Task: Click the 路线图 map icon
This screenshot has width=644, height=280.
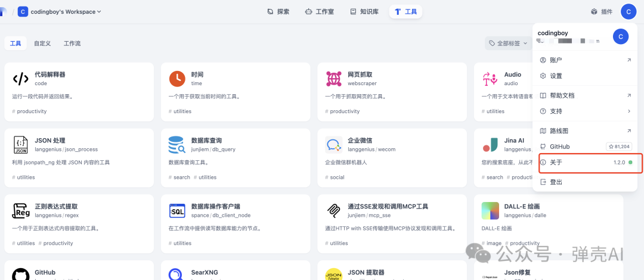Action: tap(543, 131)
